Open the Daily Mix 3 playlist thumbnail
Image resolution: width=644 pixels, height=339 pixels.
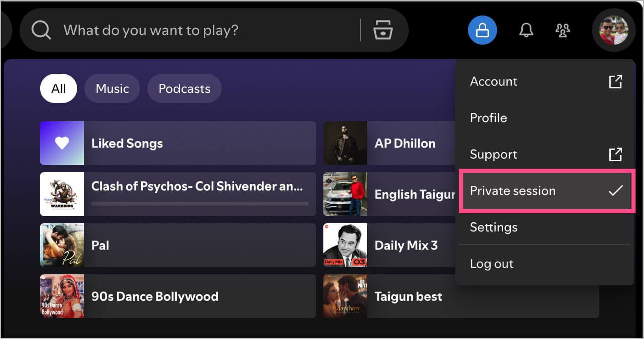coord(345,245)
